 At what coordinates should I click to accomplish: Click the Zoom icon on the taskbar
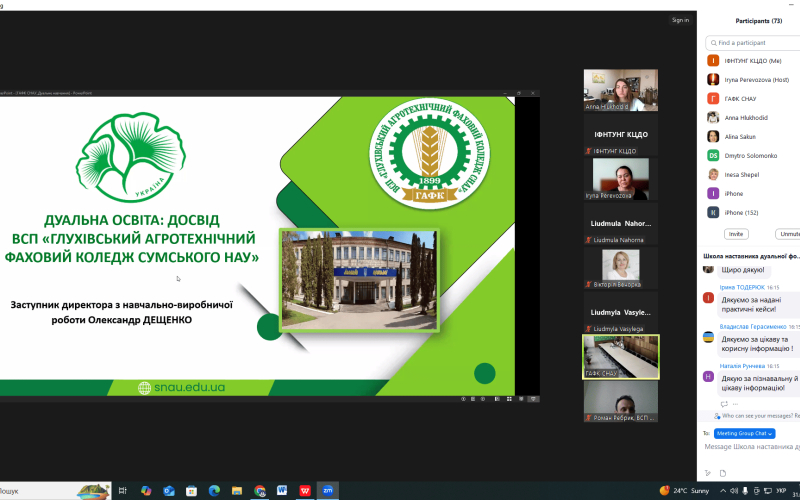(328, 491)
